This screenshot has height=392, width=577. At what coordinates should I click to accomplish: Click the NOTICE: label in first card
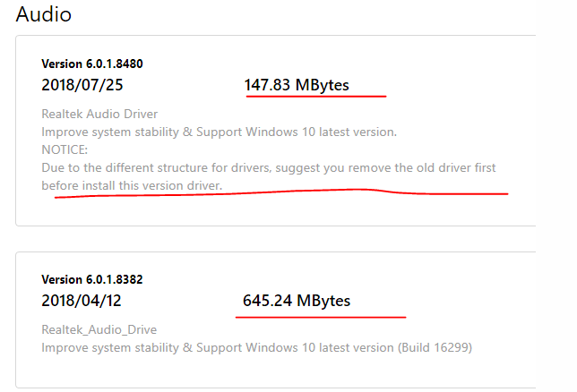coord(65,150)
